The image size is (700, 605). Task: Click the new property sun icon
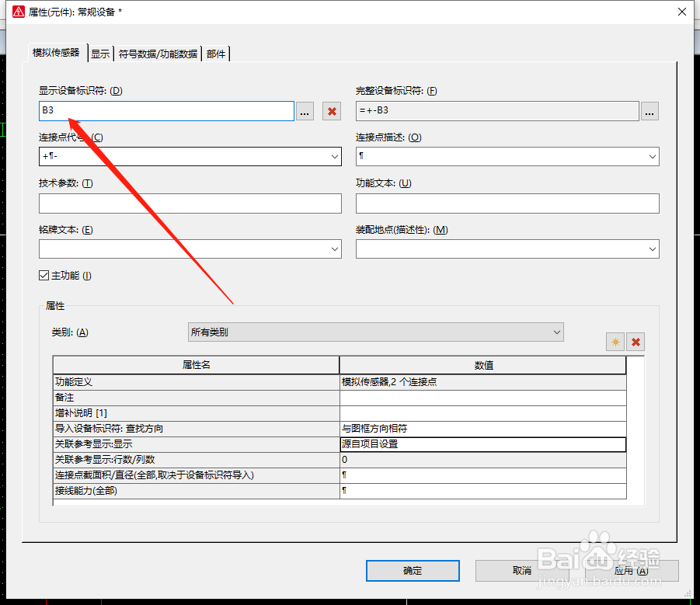(615, 342)
